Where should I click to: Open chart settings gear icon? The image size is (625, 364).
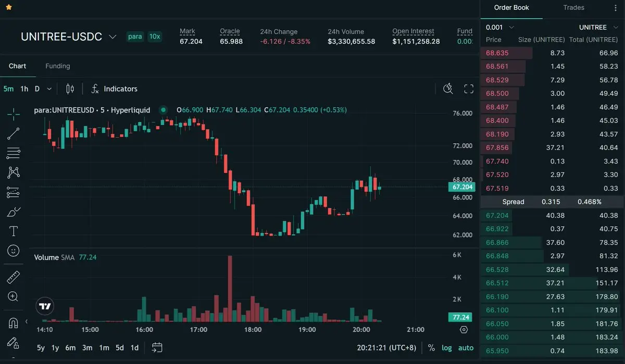[x=464, y=330]
